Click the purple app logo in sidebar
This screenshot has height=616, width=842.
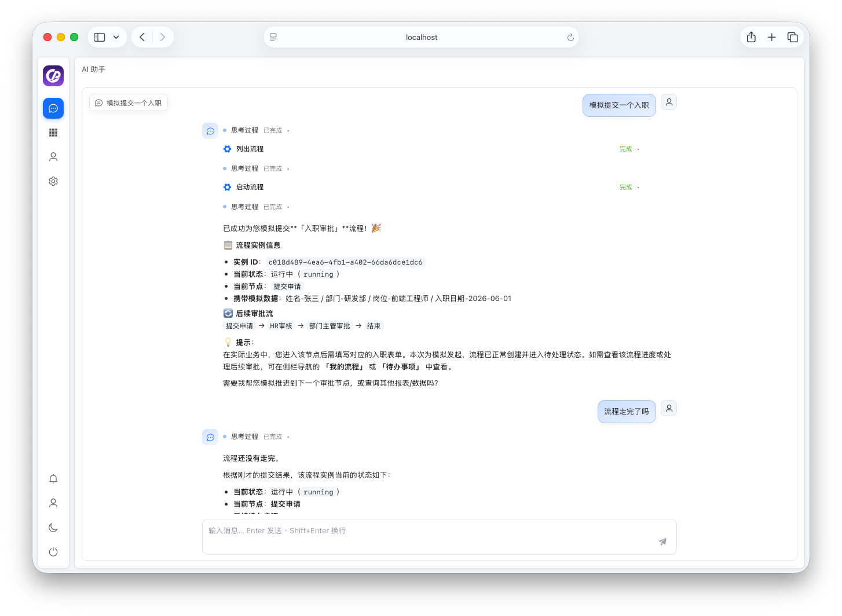point(53,76)
